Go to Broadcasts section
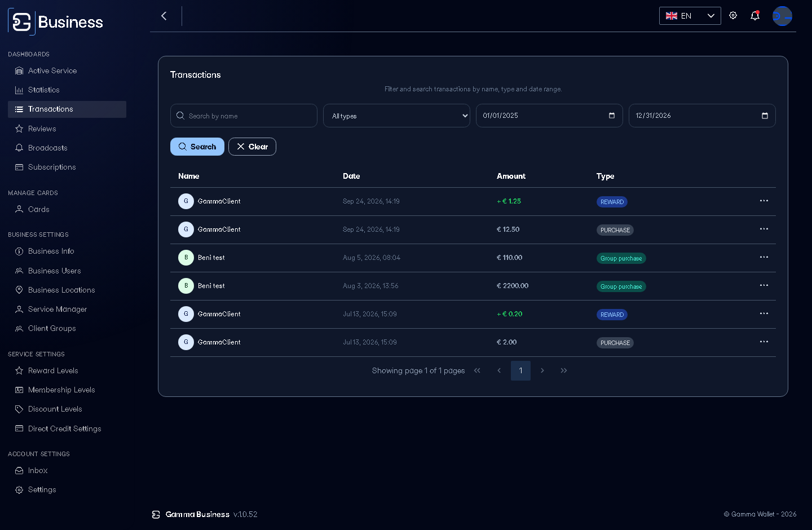Image resolution: width=812 pixels, height=530 pixels. point(67,148)
